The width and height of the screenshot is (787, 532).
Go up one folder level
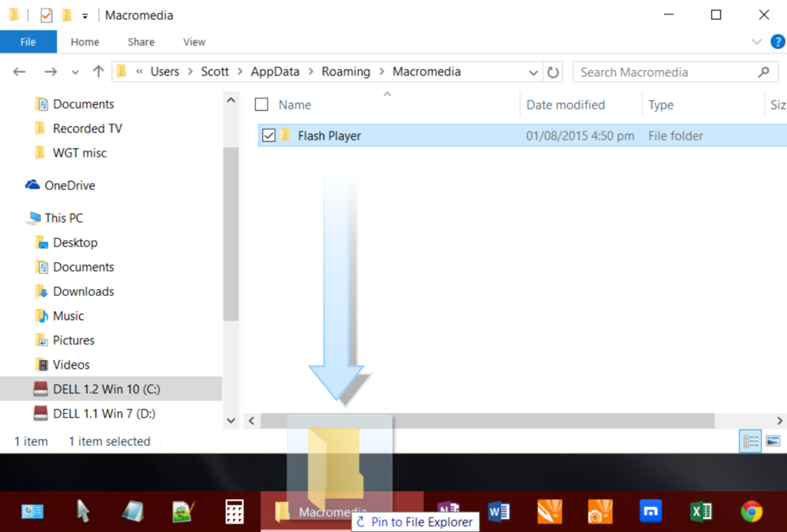(98, 71)
